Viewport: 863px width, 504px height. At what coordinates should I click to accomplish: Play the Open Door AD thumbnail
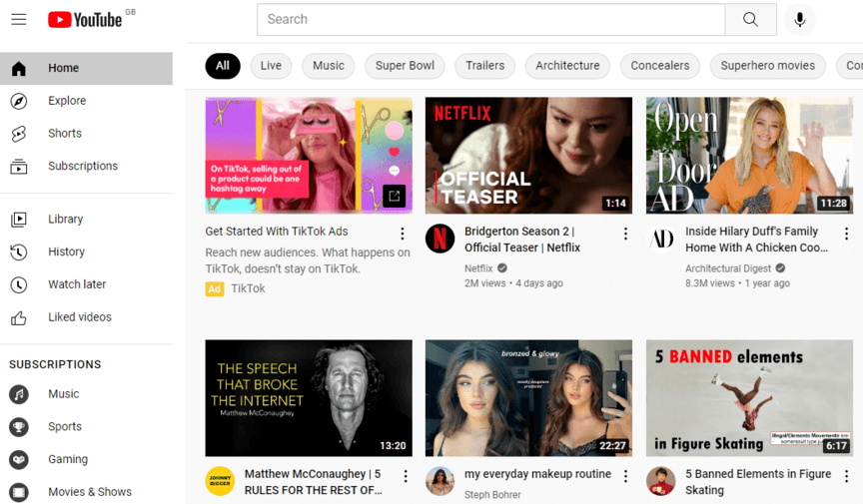(x=749, y=156)
